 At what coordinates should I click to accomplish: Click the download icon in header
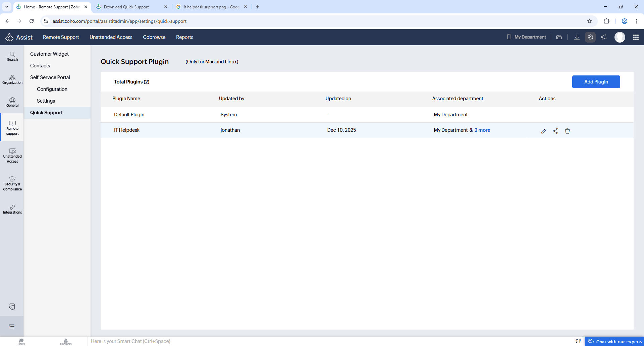[577, 37]
